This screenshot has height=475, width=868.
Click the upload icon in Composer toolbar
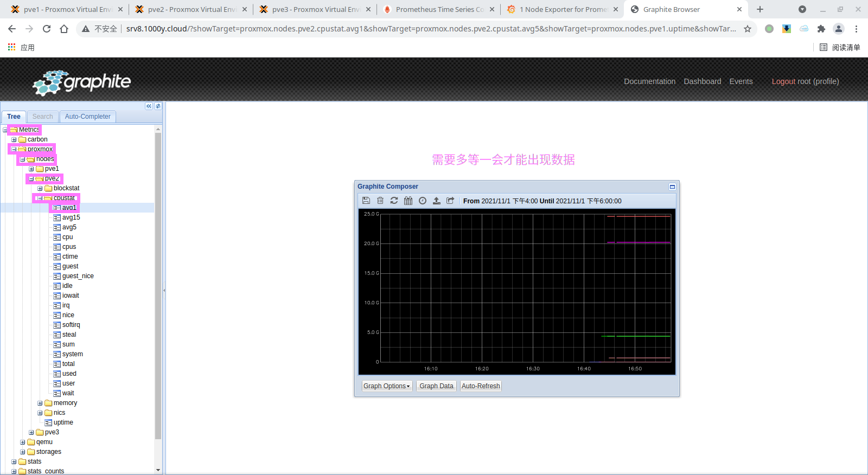point(437,201)
